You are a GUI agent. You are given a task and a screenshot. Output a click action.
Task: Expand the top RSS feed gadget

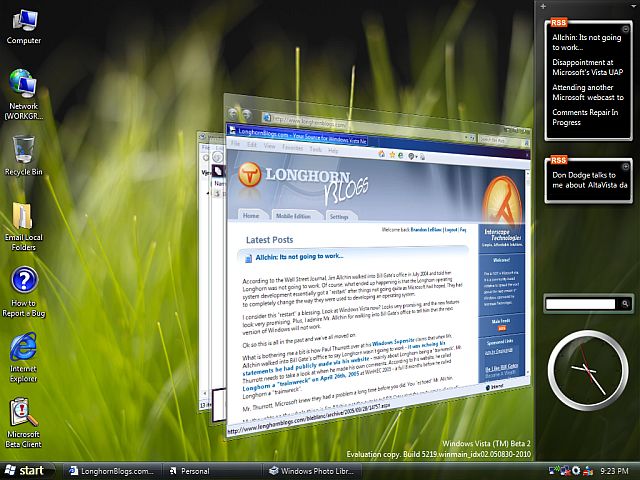[626, 26]
